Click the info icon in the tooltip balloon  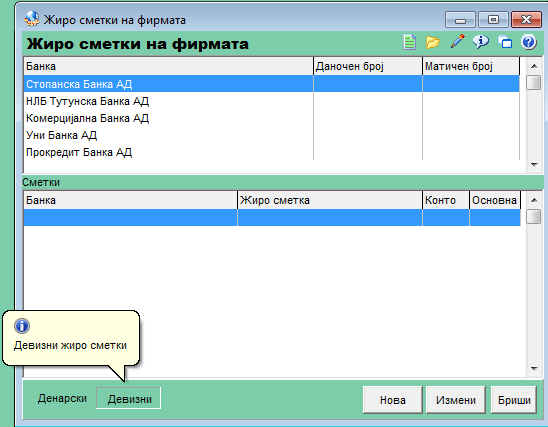(22, 326)
